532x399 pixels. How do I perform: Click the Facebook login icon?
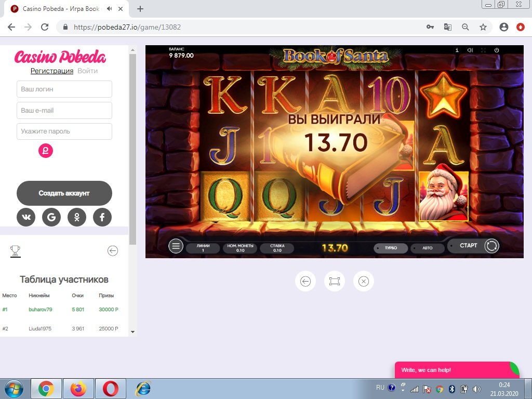102,217
